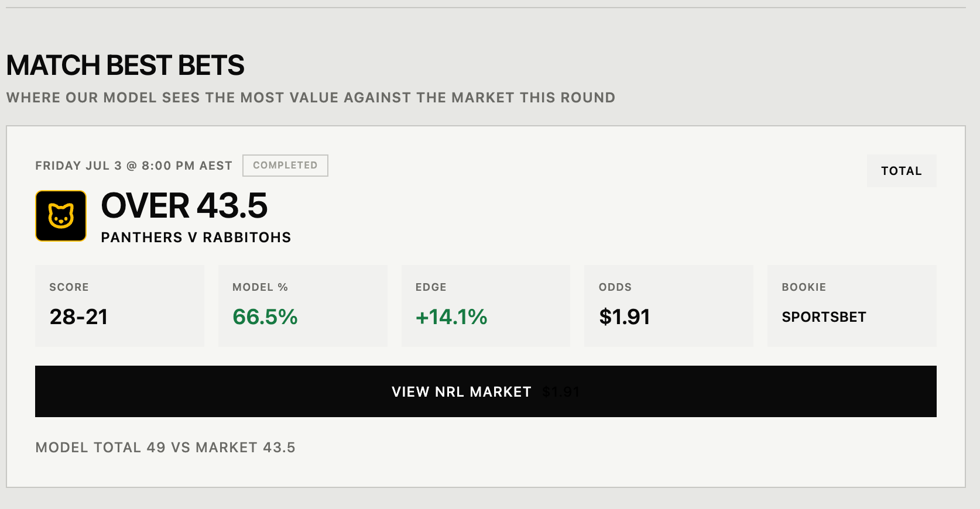Click the 66.5% model percentage value
This screenshot has width=980, height=509.
[265, 317]
